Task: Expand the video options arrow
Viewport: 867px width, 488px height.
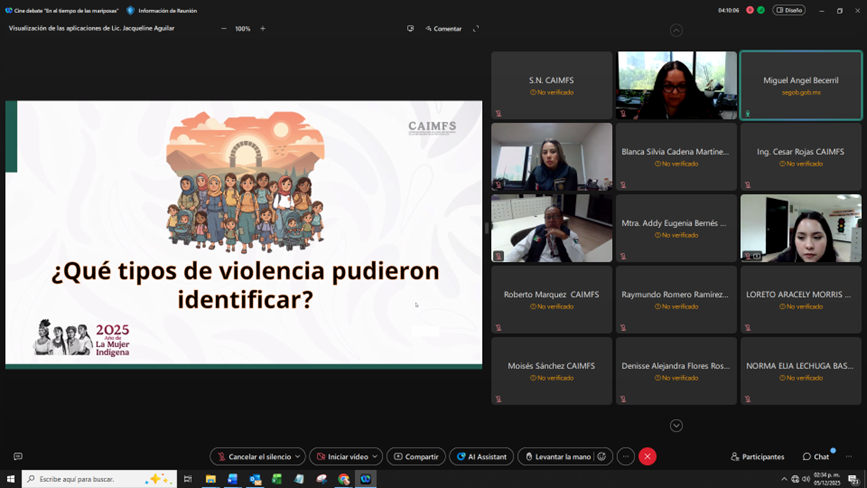Action: (x=375, y=456)
